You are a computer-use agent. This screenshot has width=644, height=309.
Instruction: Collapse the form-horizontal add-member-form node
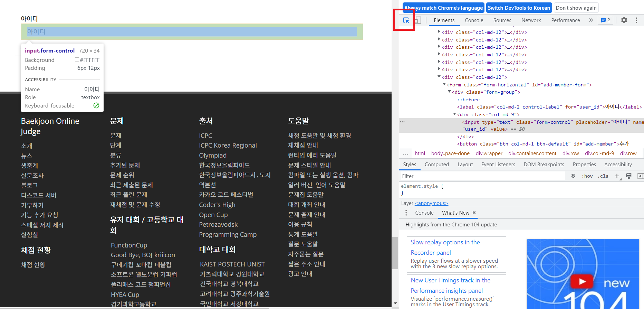[x=444, y=84]
